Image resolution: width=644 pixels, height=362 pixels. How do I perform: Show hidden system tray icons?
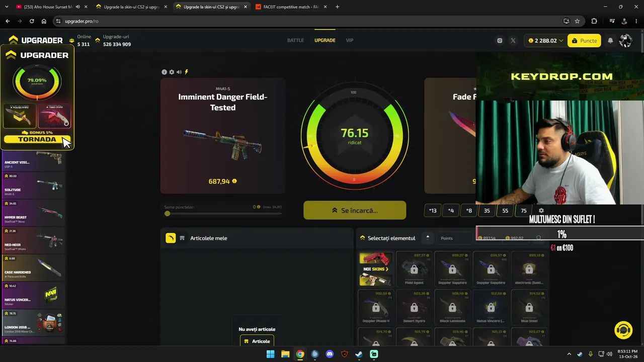(x=569, y=354)
